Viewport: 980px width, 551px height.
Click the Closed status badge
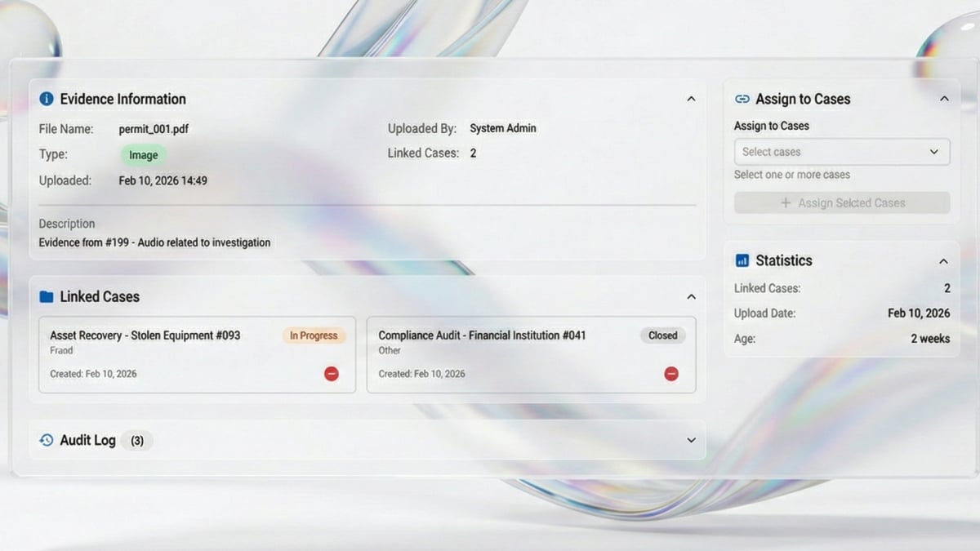tap(662, 335)
